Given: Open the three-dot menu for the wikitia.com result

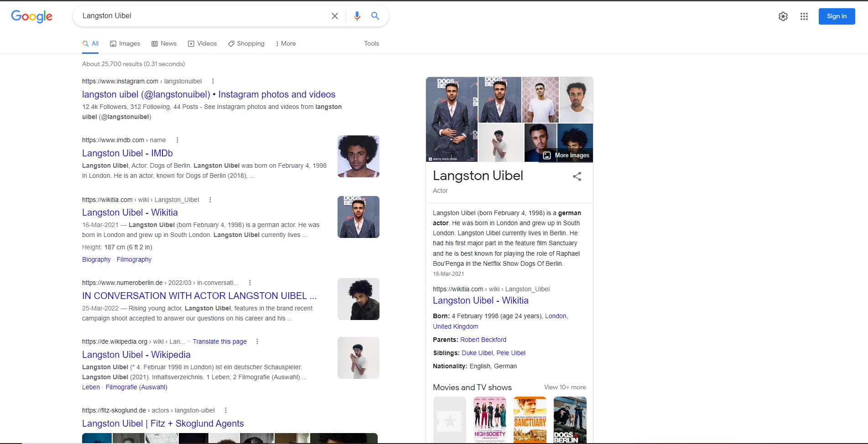Looking at the screenshot, I should pos(210,200).
